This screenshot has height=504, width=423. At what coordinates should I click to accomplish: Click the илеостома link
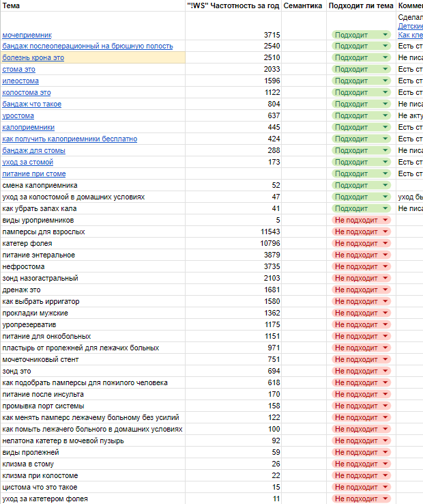[20, 81]
